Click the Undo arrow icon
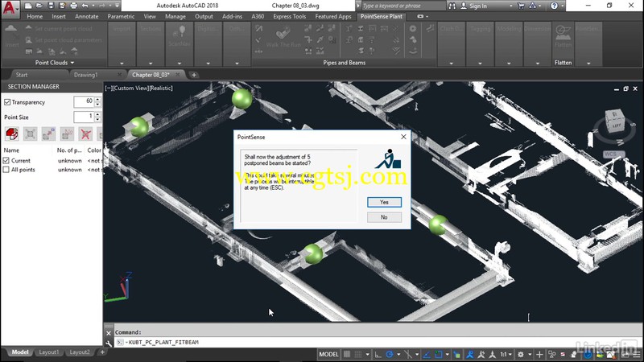 pyautogui.click(x=85, y=6)
